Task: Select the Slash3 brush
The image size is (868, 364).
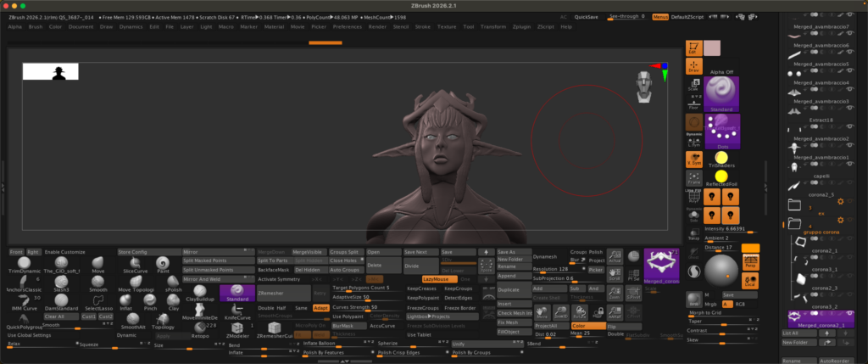Action: (x=61, y=283)
